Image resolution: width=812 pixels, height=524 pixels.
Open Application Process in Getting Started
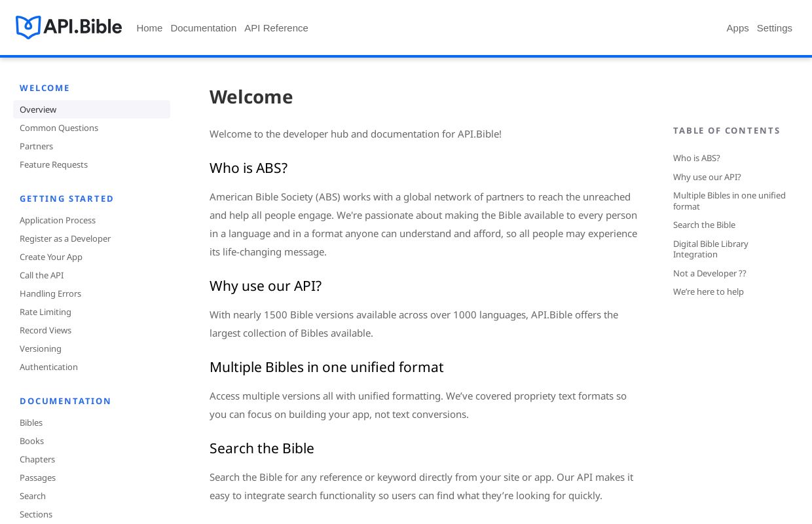click(x=58, y=220)
